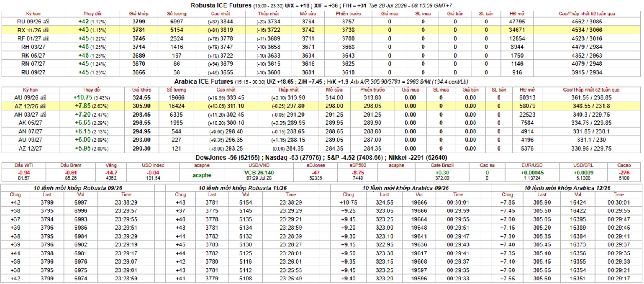Click the 4562 / 3085 52-week range
Screen dimensions: 644x284
click(587, 22)
